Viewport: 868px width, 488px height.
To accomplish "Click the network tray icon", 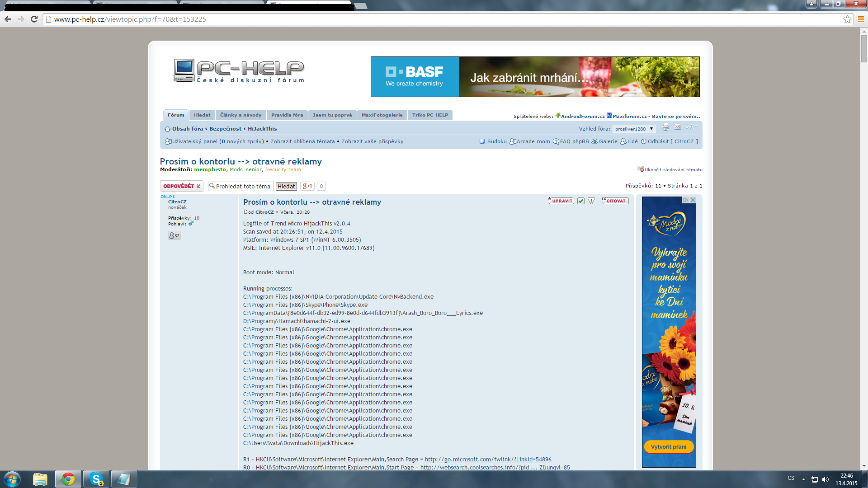I will point(815,479).
